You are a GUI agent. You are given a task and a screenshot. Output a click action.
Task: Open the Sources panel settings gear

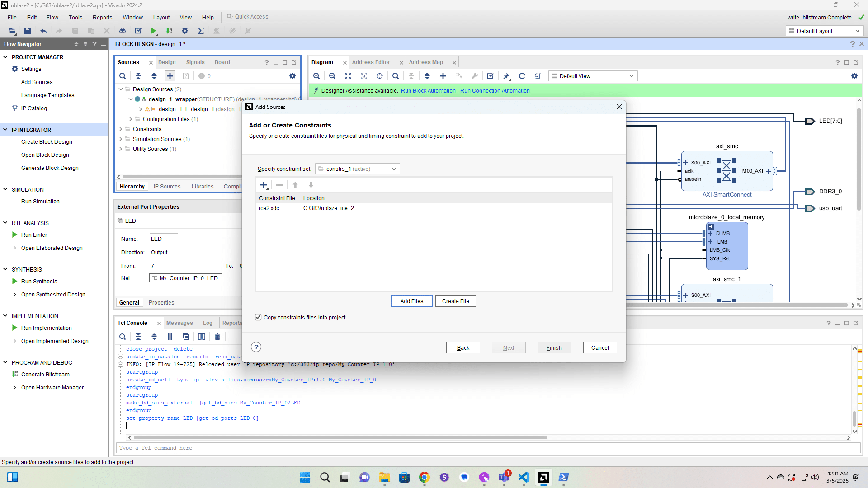292,76
